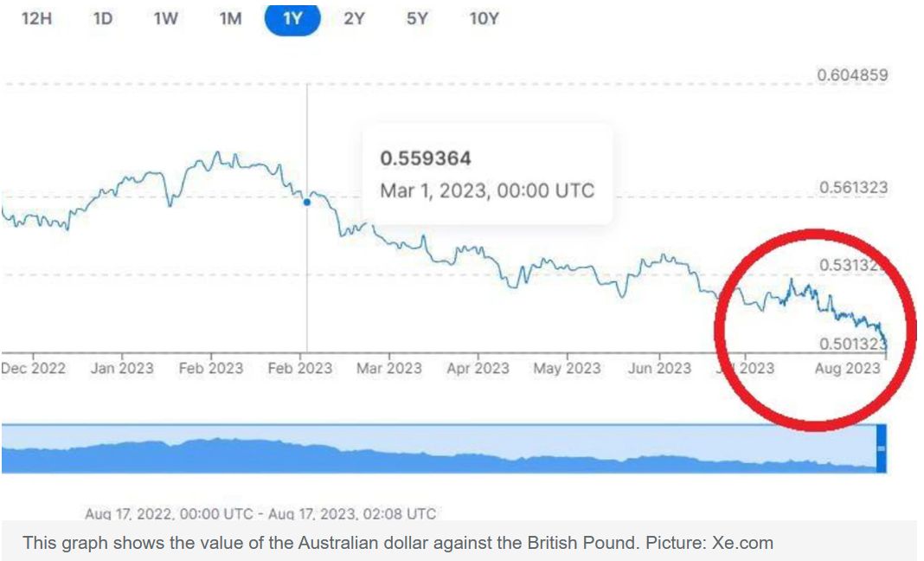Switch to the 1D time range

pyautogui.click(x=102, y=18)
